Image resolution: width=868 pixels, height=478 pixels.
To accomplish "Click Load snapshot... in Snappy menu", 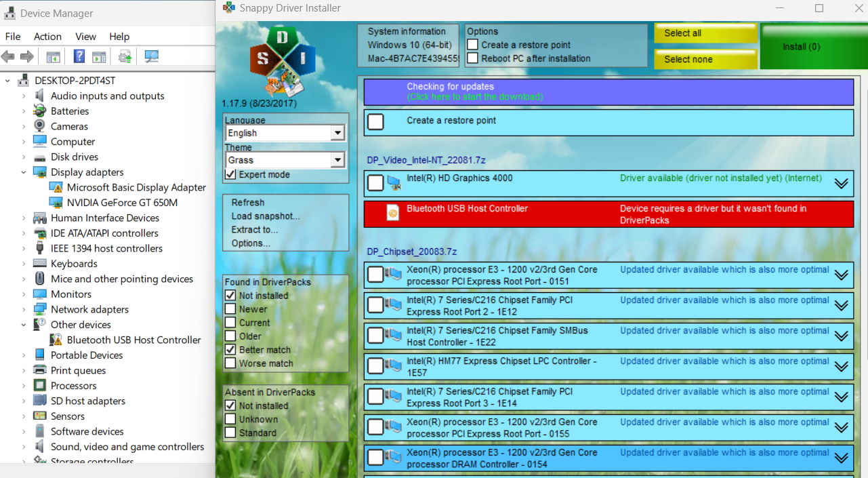I will pos(266,216).
